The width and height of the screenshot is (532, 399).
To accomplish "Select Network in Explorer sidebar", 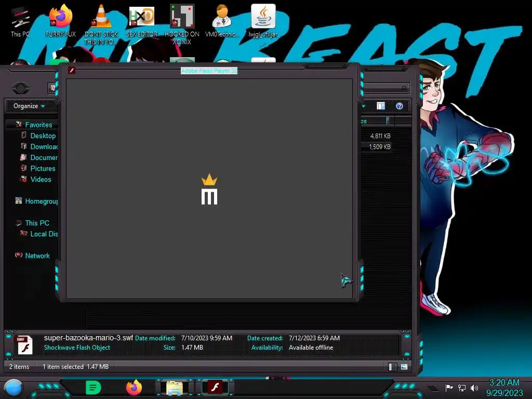I will 33,256.
